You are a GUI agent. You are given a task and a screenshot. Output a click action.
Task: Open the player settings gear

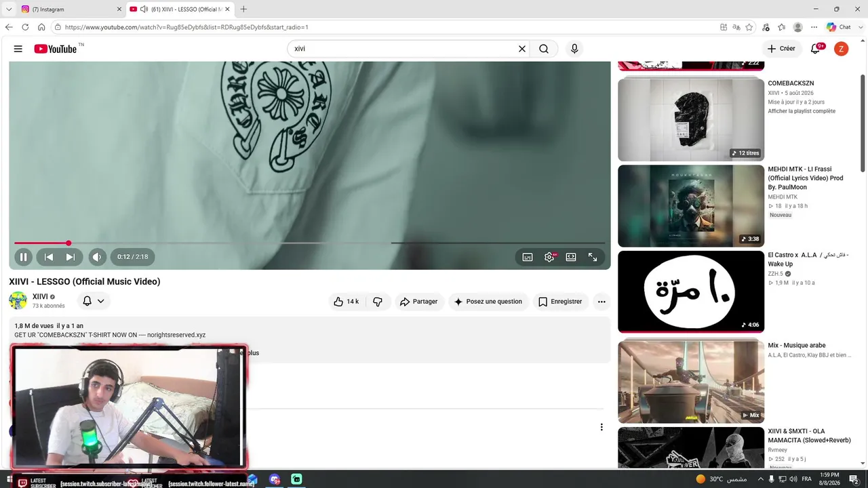[x=549, y=257]
